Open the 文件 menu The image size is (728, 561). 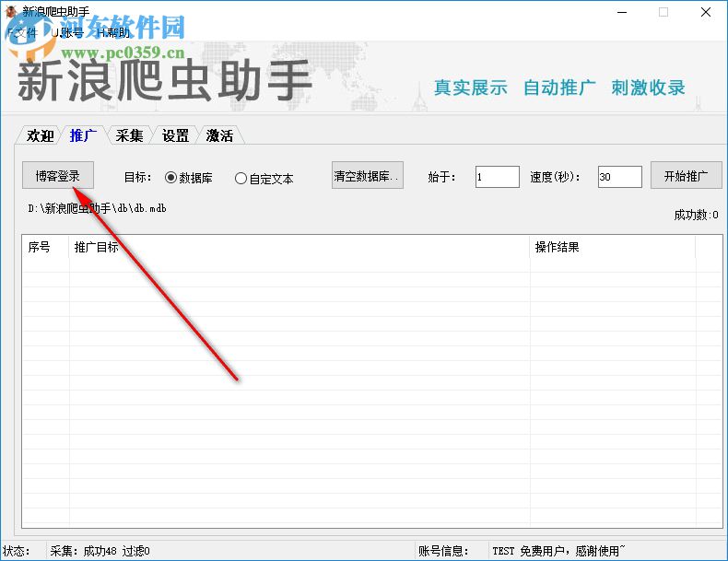tap(22, 32)
